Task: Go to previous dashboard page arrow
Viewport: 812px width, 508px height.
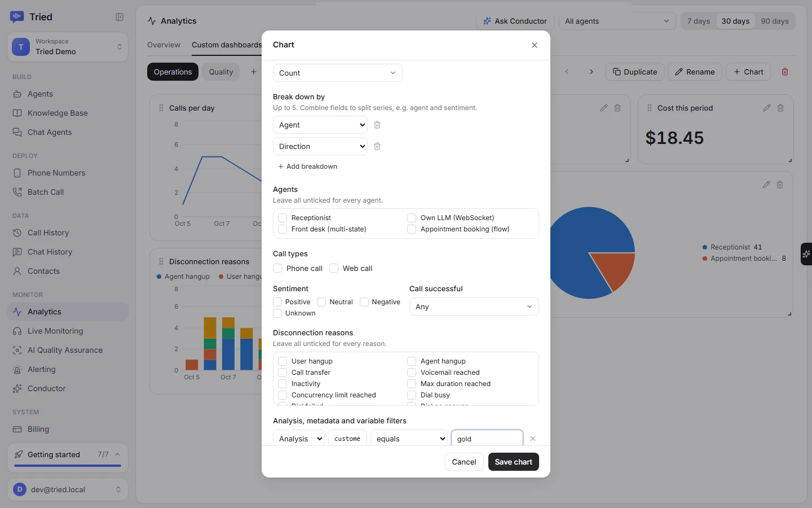Action: coord(567,72)
